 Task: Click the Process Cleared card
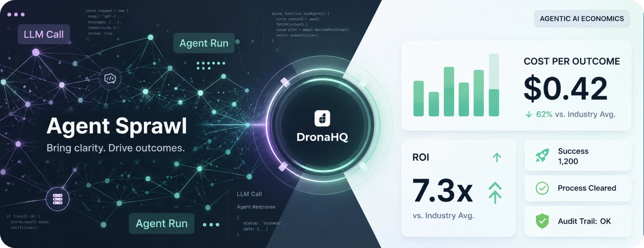point(578,188)
